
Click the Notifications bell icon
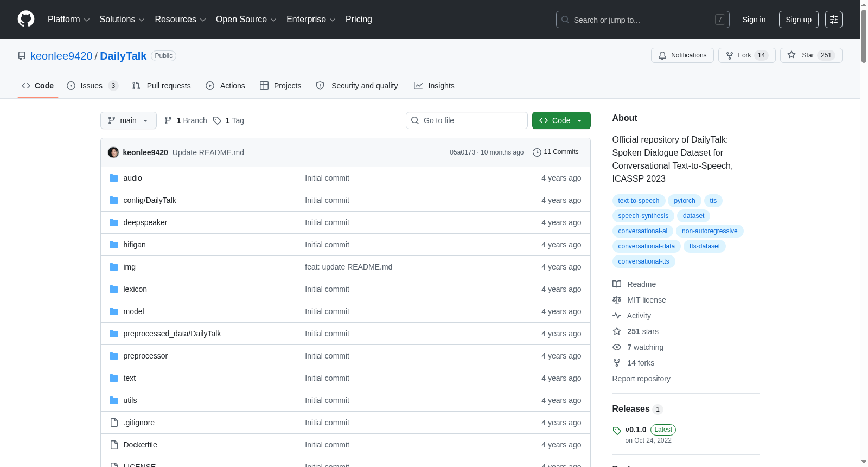coord(662,55)
